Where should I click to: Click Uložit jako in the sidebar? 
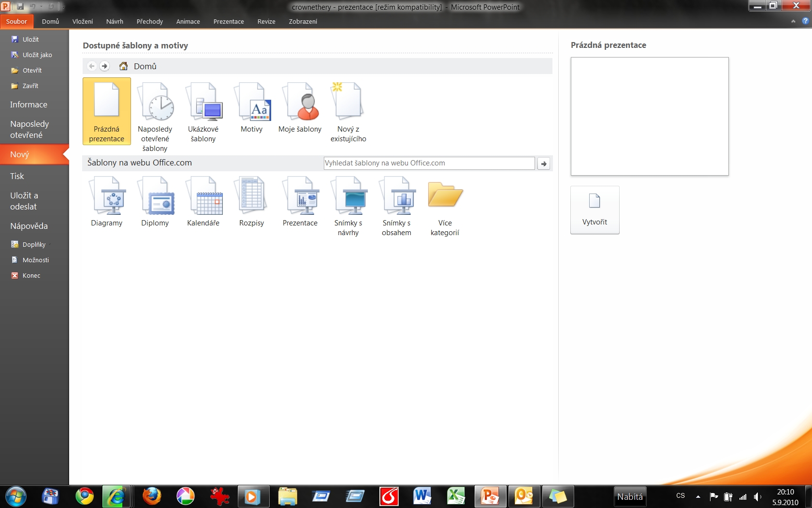point(31,55)
